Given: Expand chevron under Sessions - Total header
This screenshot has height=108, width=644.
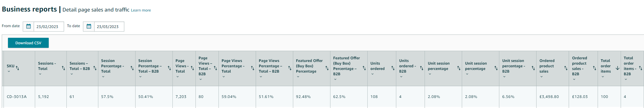Looking at the screenshot, I should pyautogui.click(x=40, y=74).
